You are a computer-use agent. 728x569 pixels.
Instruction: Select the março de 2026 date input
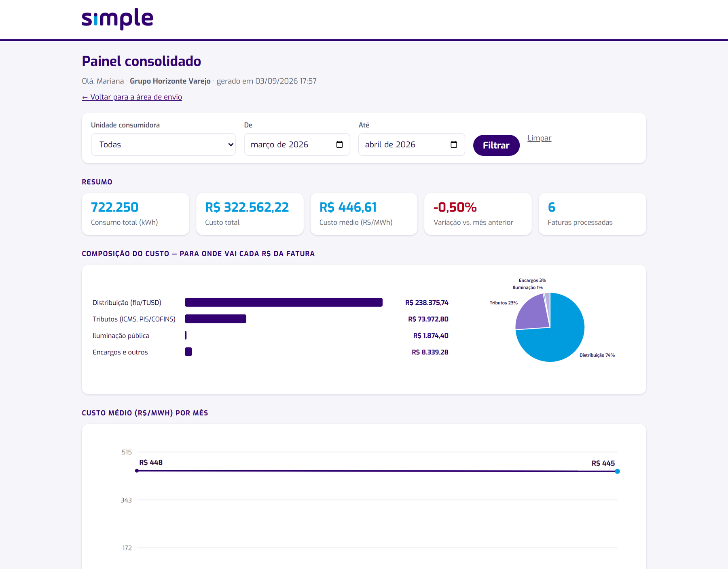pos(297,144)
